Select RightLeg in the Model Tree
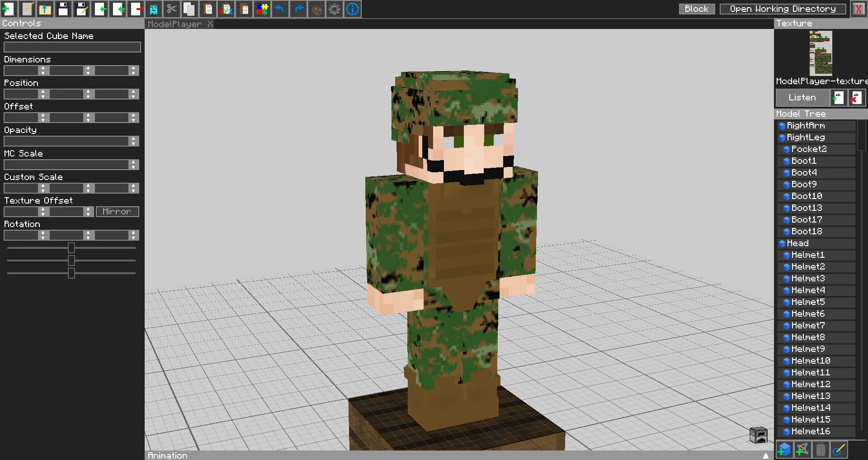Viewport: 868px width, 460px height. [x=816, y=137]
